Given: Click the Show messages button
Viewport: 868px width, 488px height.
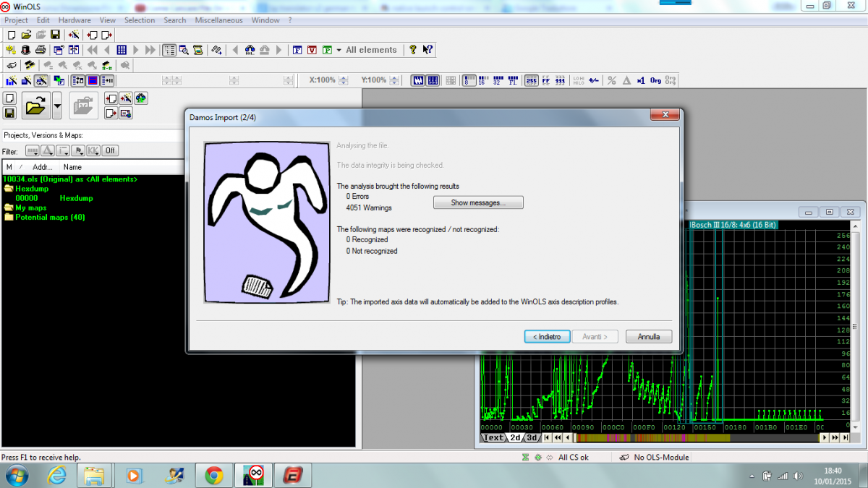Looking at the screenshot, I should click(477, 203).
